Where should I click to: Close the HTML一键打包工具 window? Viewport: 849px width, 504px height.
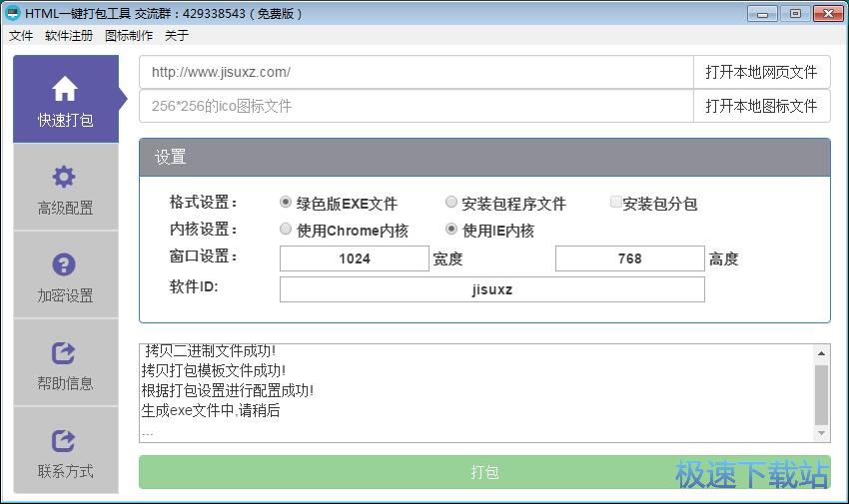coord(828,14)
